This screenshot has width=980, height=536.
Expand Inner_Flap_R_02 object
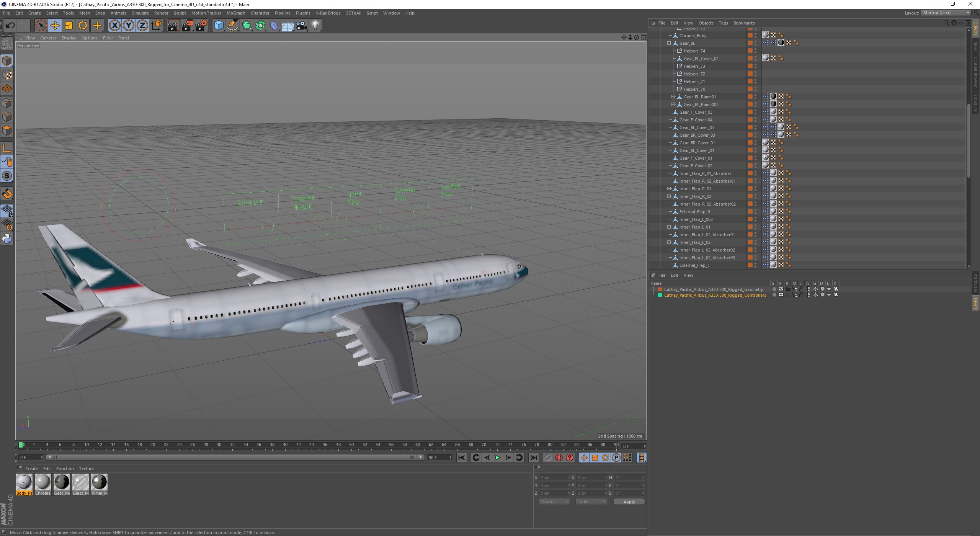pos(669,196)
